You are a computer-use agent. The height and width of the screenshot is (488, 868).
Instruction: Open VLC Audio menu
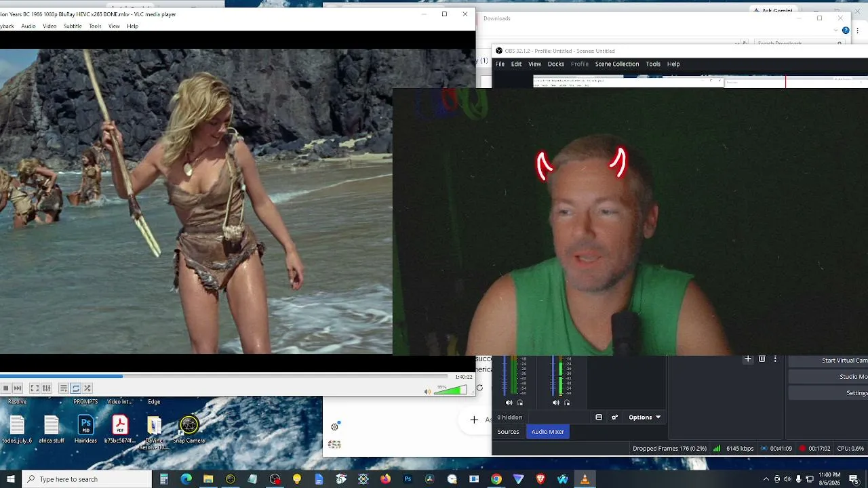tap(28, 26)
